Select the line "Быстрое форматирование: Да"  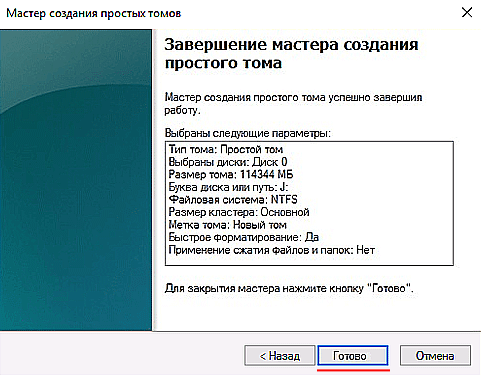pos(244,237)
